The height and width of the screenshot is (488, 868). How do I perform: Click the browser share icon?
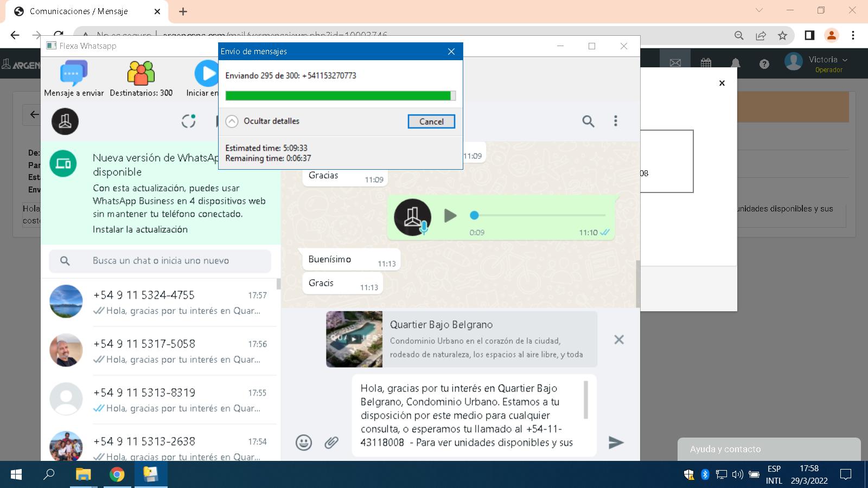point(761,35)
